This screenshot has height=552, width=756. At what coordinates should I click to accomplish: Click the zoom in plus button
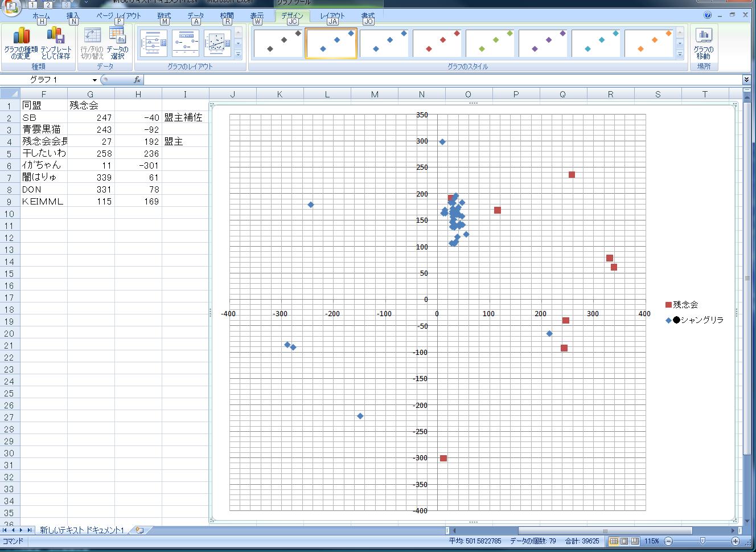736,541
